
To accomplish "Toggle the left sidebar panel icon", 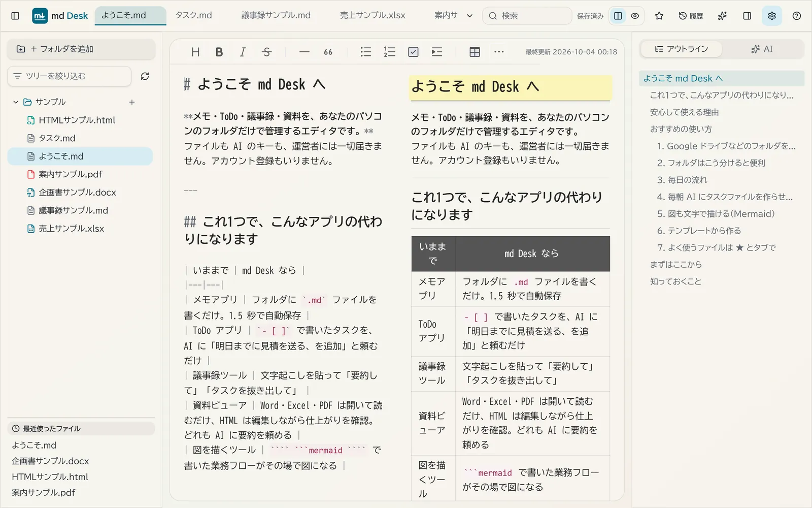I will pyautogui.click(x=15, y=16).
